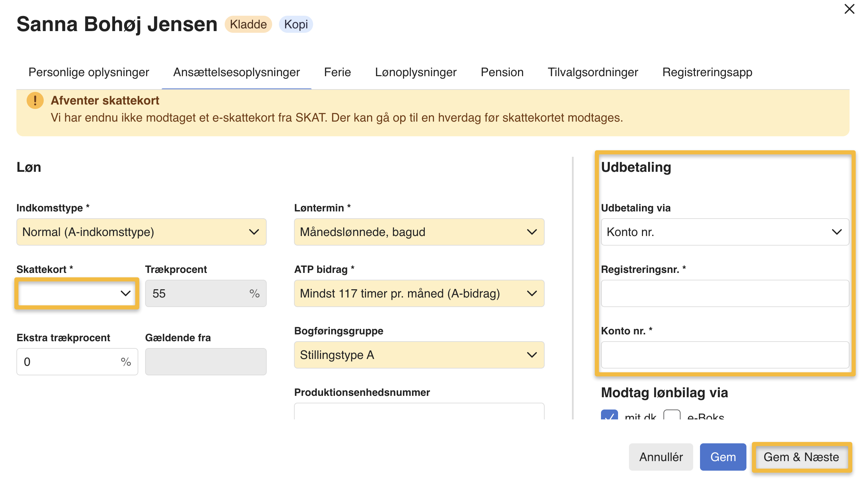Select the Pension tab
Image resolution: width=868 pixels, height=485 pixels.
502,72
